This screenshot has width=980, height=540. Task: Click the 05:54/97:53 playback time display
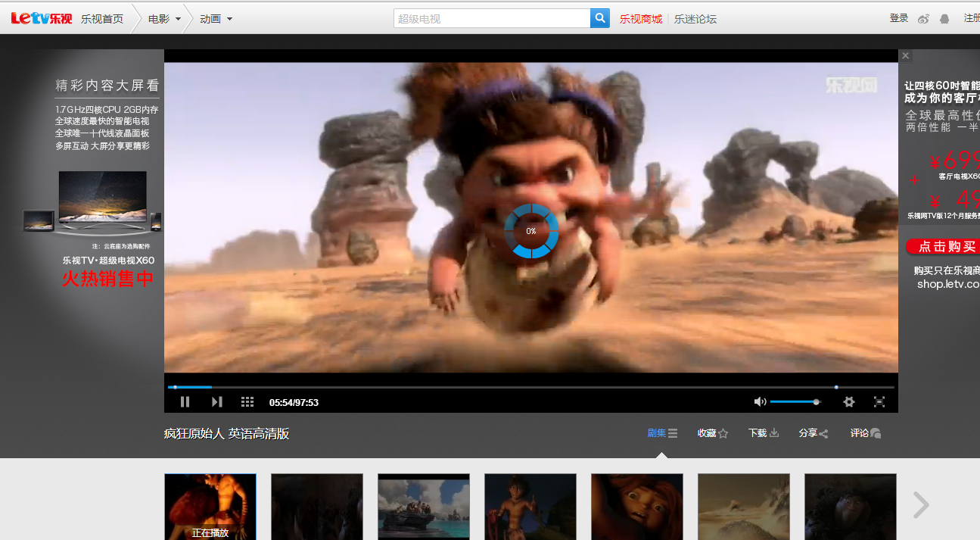(x=294, y=402)
